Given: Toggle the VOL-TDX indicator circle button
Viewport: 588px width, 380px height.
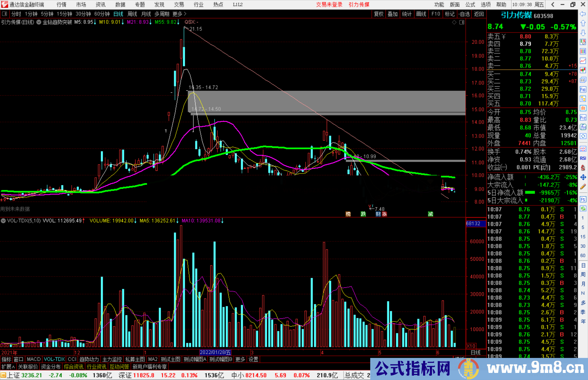Looking at the screenshot, I should [3, 221].
